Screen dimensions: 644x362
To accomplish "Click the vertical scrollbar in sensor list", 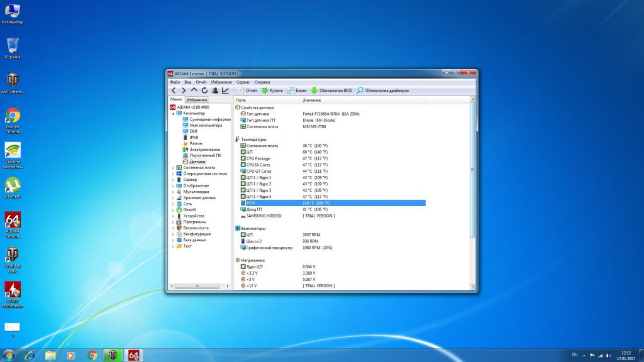I will [472, 170].
